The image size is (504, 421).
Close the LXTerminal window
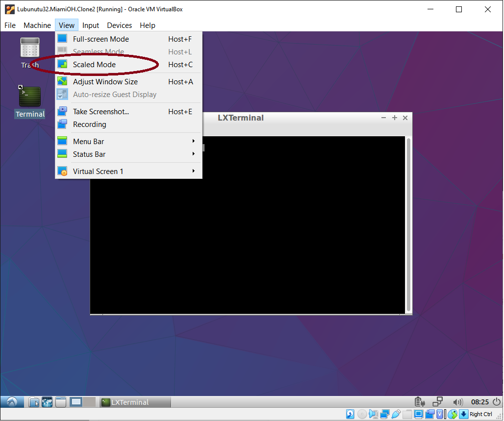(405, 118)
